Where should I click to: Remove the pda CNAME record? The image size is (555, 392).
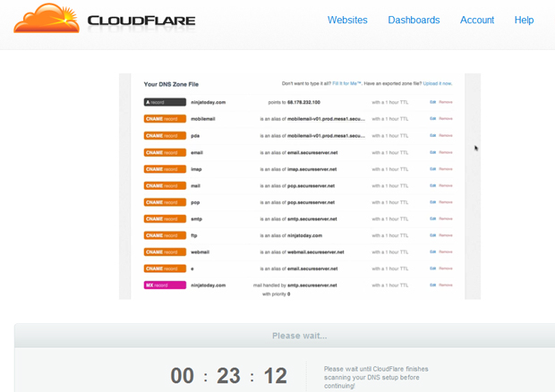click(446, 135)
